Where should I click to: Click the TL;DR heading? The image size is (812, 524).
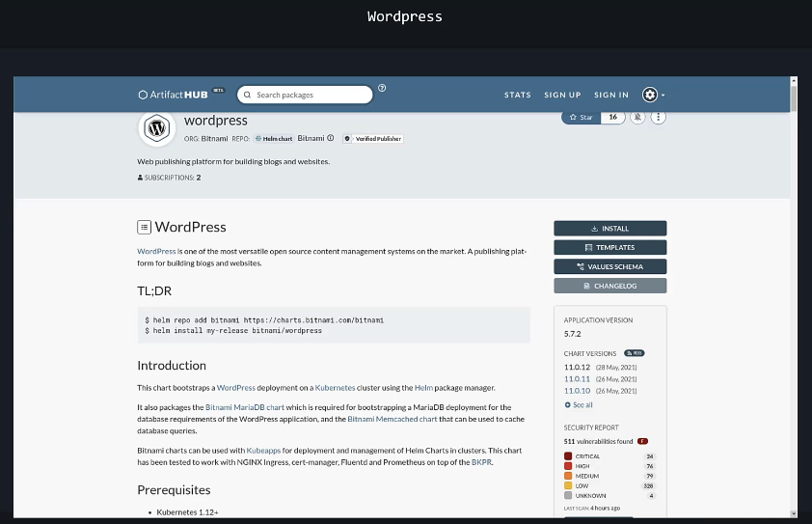[154, 290]
